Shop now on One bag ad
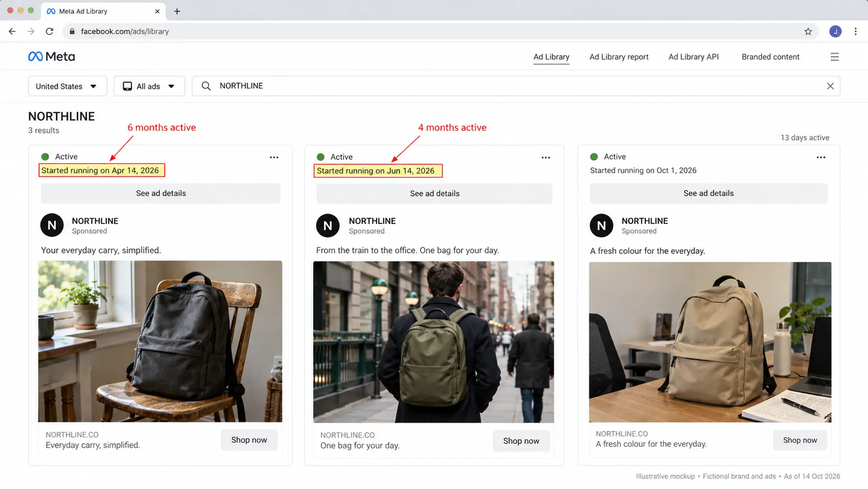Image resolution: width=868 pixels, height=489 pixels. [521, 441]
